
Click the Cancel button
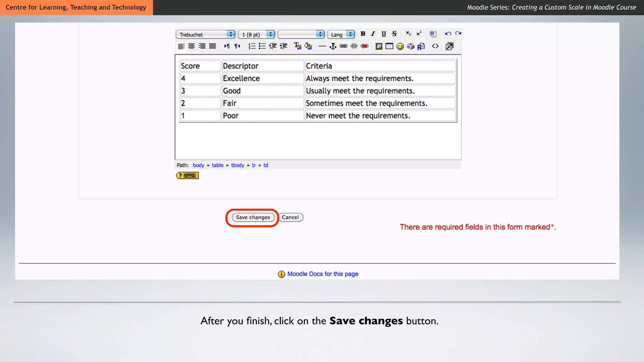coord(290,217)
